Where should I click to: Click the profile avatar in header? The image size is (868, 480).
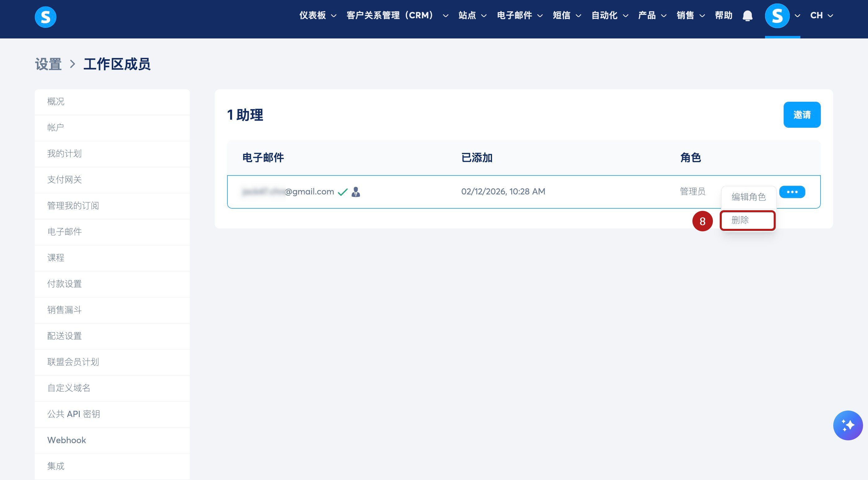pyautogui.click(x=777, y=16)
